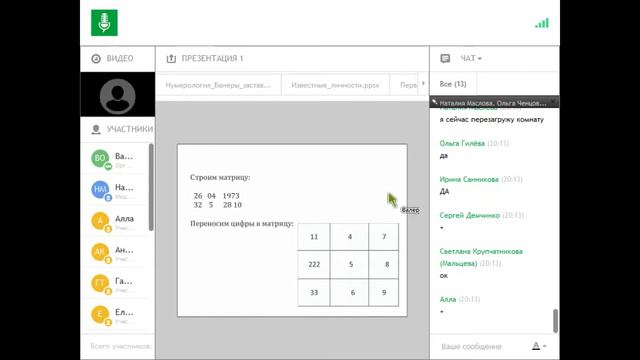Click the ПРЕЗЕНТАЦИЯ 1 header
The image size is (640, 360).
(x=212, y=58)
